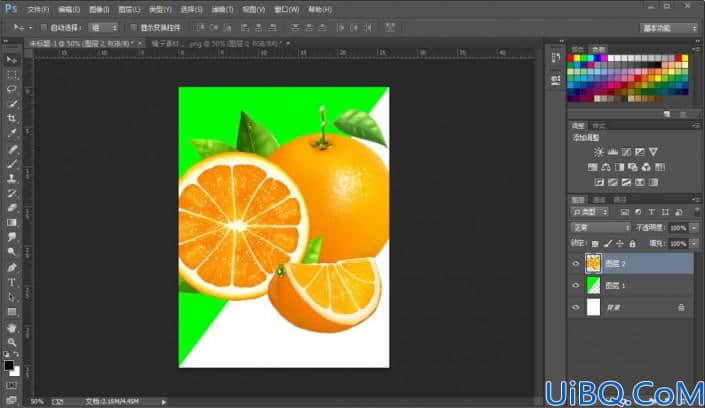Switch to the 样式 styles tab
705x408 pixels.
pyautogui.click(x=599, y=126)
